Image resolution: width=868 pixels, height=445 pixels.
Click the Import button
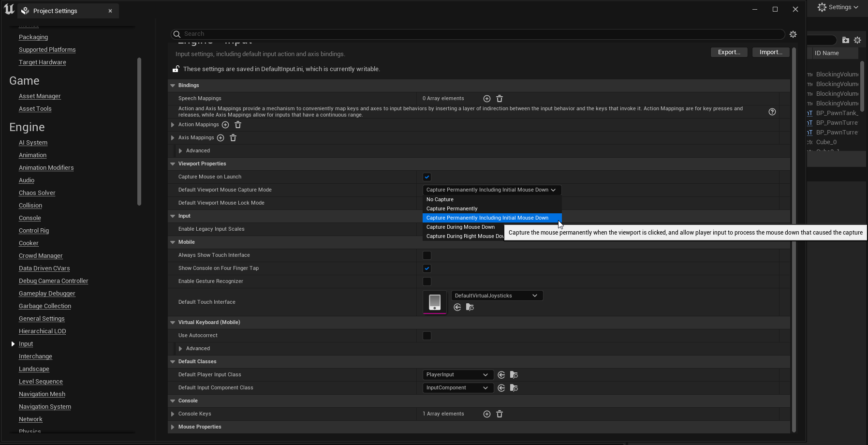[x=770, y=52]
